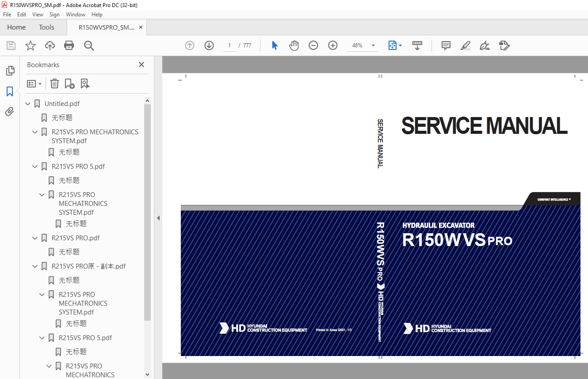
Task: Go to next page arrow
Action: click(x=209, y=45)
